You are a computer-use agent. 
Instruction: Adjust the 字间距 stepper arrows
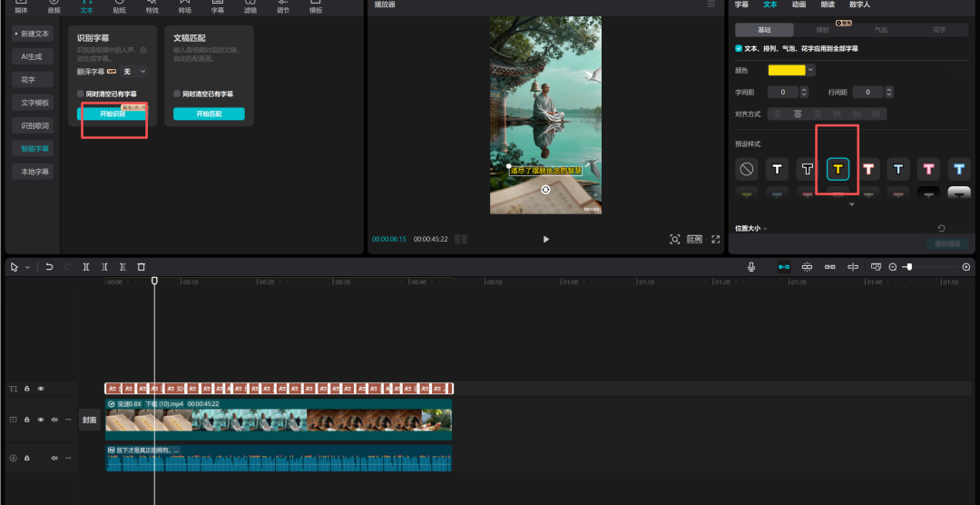click(804, 92)
